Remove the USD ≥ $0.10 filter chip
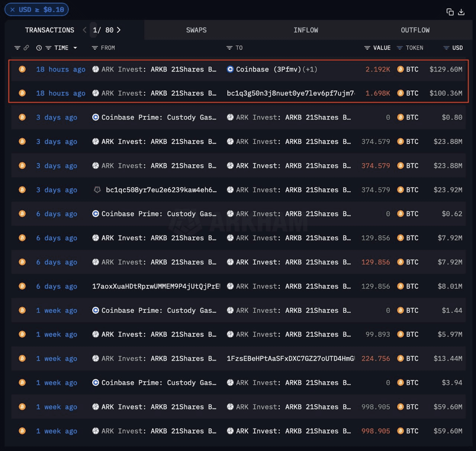This screenshot has height=451, width=476. tap(12, 10)
